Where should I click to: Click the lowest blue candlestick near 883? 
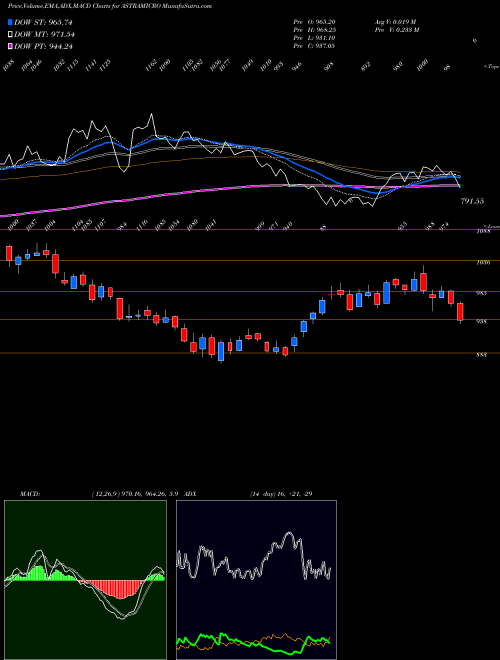pyautogui.click(x=221, y=352)
